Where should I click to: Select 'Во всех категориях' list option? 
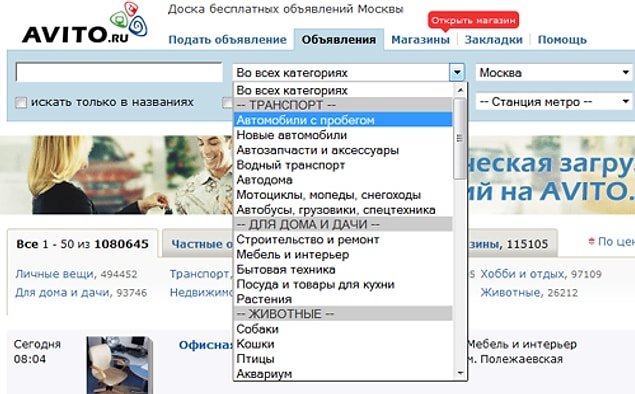[x=343, y=90]
